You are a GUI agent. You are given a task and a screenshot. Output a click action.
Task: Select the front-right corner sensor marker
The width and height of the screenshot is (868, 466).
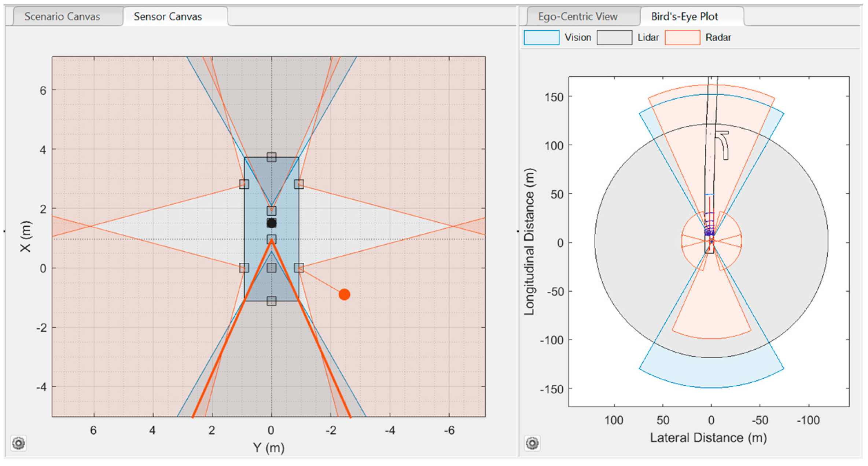299,184
